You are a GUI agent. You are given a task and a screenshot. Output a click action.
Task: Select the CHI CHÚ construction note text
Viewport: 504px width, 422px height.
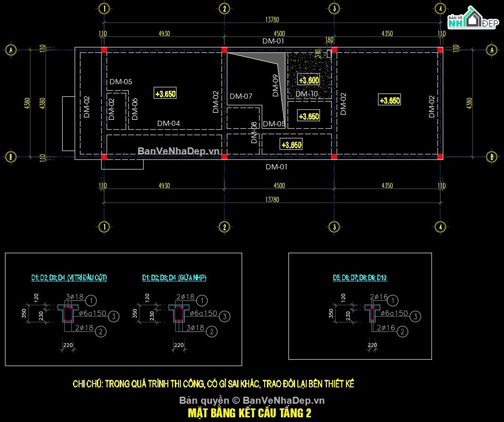click(x=213, y=384)
